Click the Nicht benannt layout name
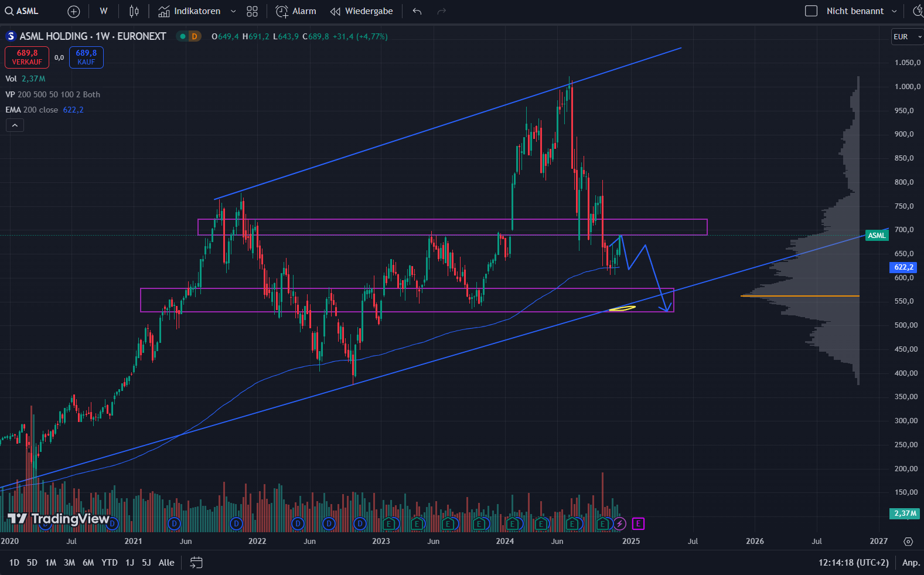The width and height of the screenshot is (924, 575). 855,11
